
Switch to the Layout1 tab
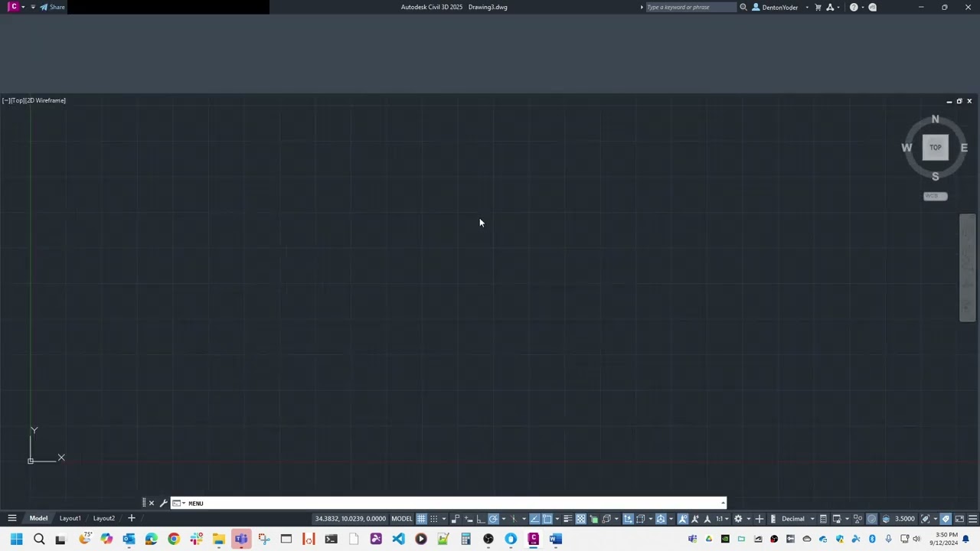click(70, 518)
